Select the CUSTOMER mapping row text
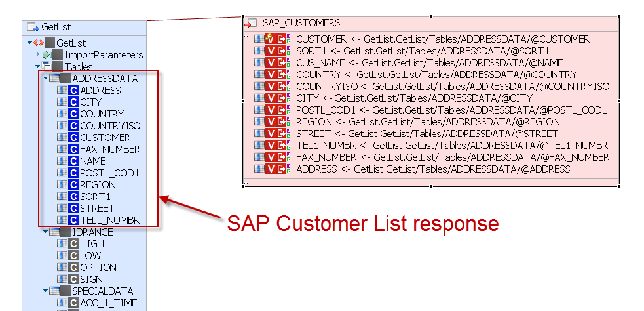The width and height of the screenshot is (644, 311). pyautogui.click(x=443, y=39)
